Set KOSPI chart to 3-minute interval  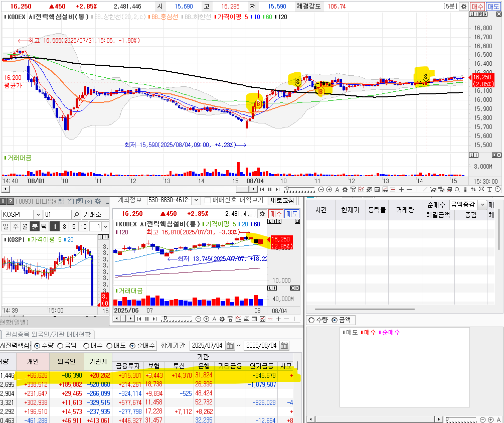[64, 226]
